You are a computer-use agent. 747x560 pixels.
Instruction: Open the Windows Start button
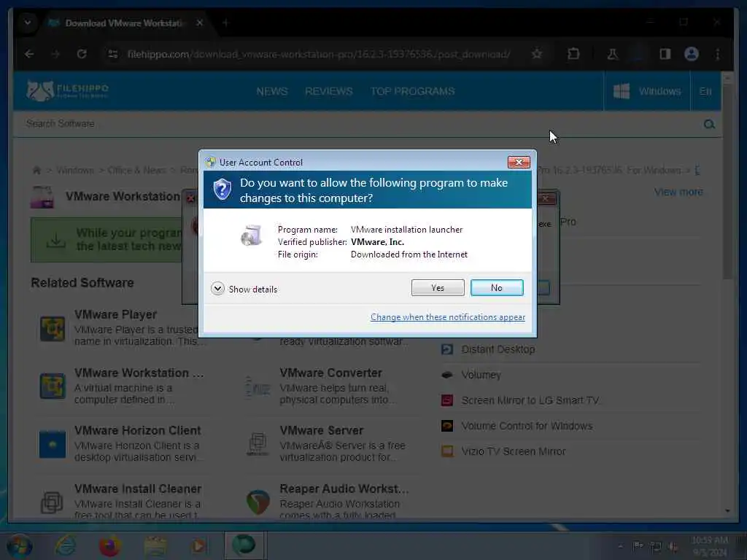20,546
